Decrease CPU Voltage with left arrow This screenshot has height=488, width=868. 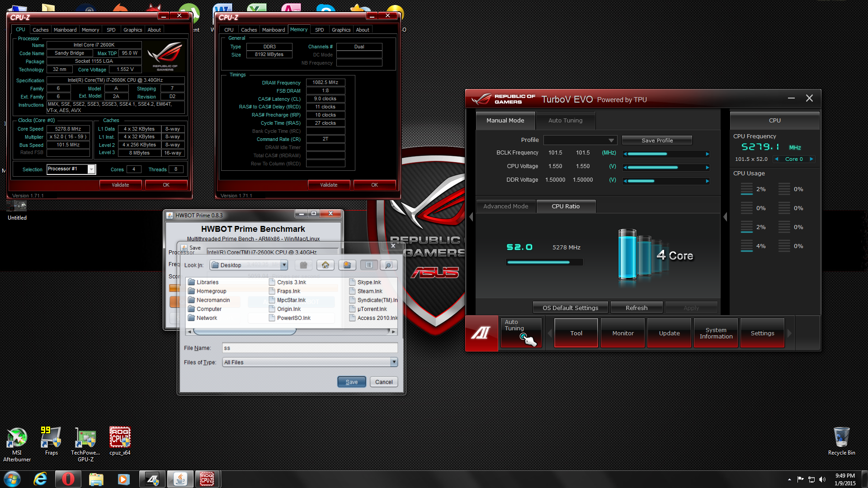tap(625, 167)
